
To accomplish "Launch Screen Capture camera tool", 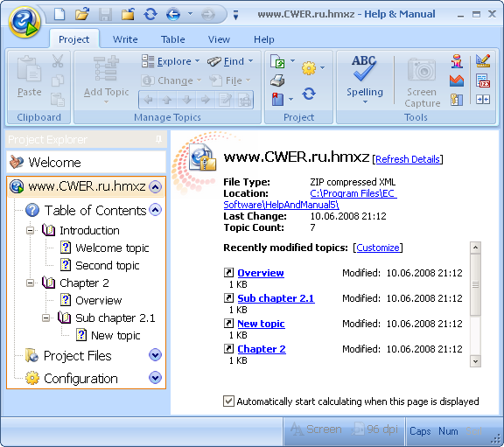I will [x=422, y=82].
